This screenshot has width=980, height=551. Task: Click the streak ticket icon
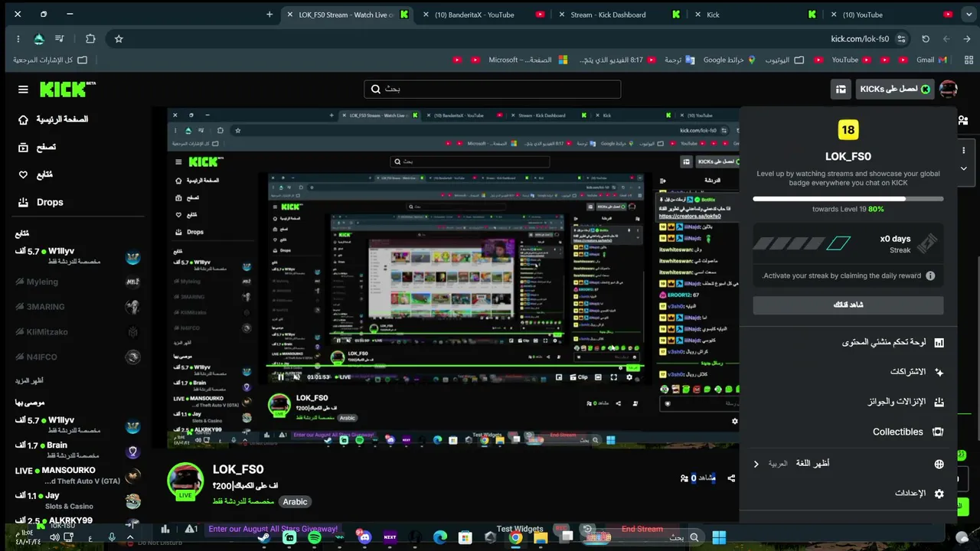coord(926,243)
